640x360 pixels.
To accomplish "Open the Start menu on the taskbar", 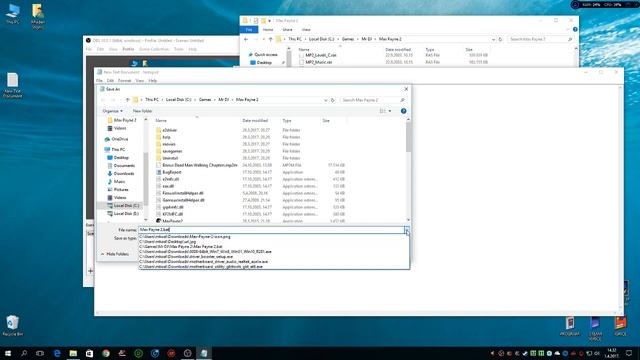I will point(8,353).
